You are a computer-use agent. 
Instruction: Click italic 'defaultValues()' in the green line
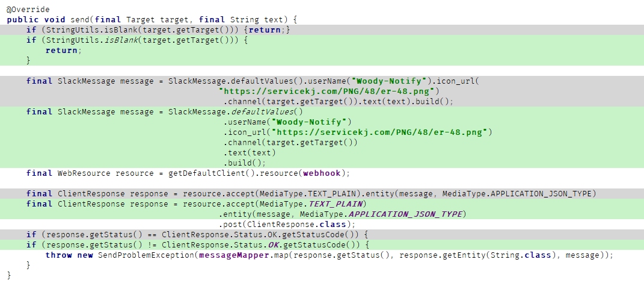(x=267, y=112)
